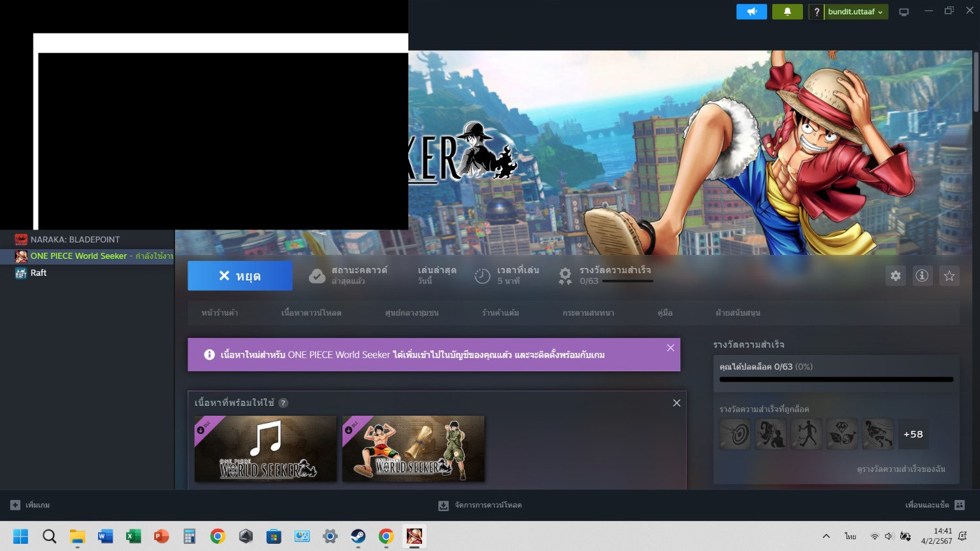Open the ดูรางวัลความสำเร็จของฉัน link

(x=901, y=469)
